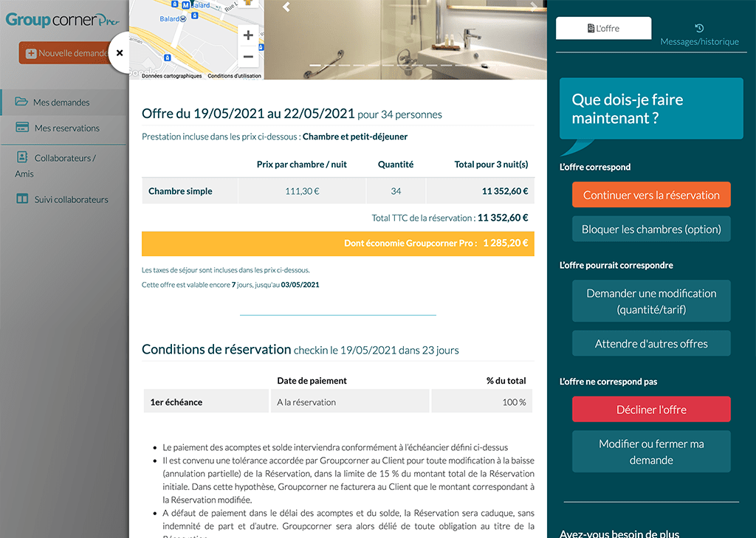Viewport: 756px width, 538px height.
Task: Click the validity date 03/05/2021
Action: coord(300,285)
